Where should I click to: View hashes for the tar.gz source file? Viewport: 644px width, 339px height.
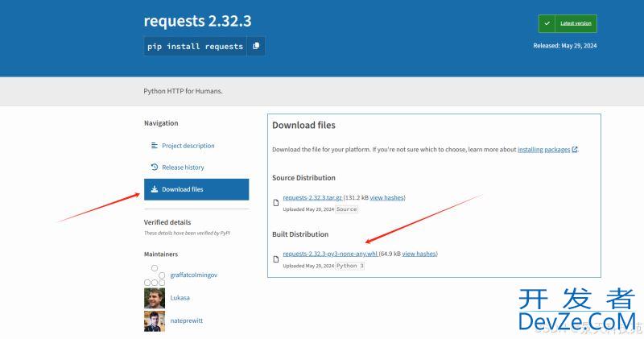(387, 197)
